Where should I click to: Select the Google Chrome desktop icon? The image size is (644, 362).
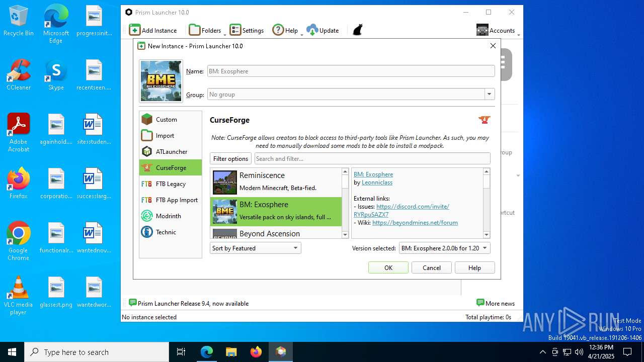pyautogui.click(x=19, y=241)
